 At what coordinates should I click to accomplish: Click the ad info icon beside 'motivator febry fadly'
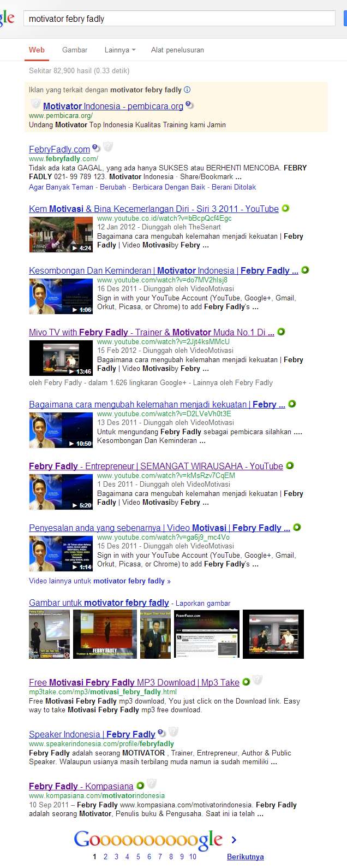(187, 90)
